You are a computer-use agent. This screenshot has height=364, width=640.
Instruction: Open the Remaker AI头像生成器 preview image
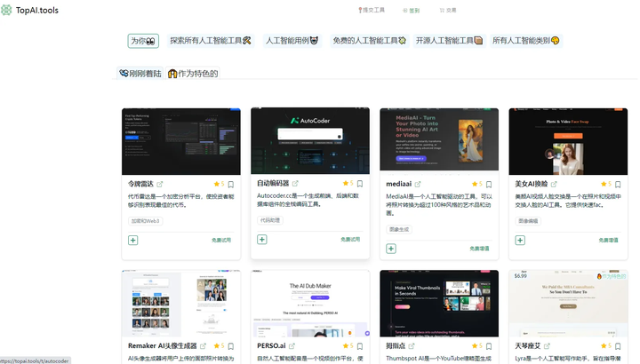click(181, 304)
